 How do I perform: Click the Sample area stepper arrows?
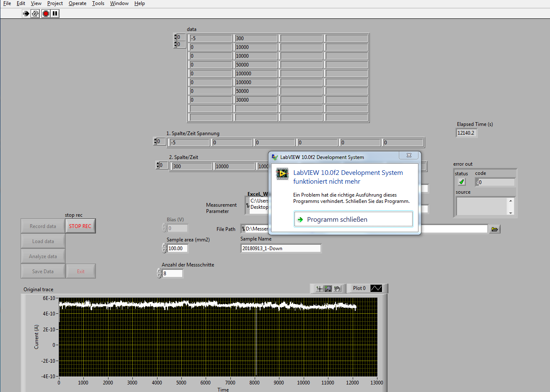(x=164, y=249)
